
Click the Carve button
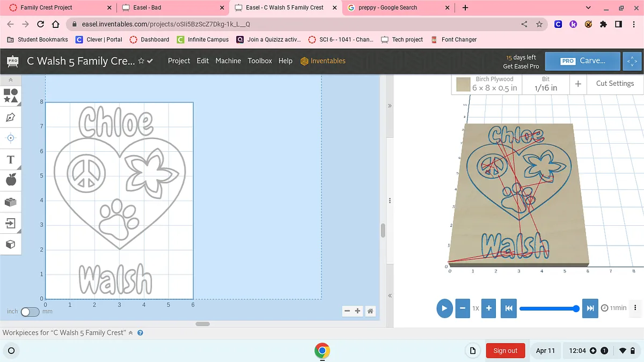pos(582,61)
